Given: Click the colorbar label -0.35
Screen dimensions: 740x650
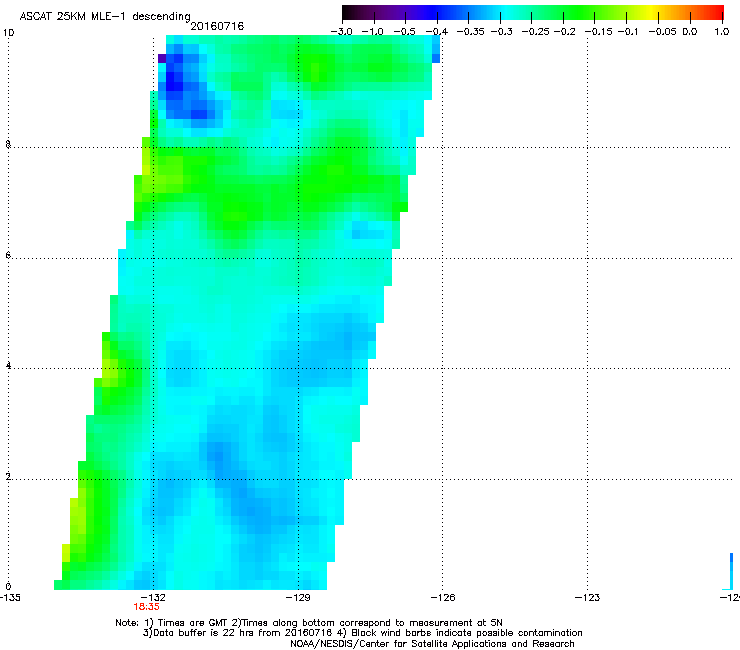Looking at the screenshot, I should [471, 32].
